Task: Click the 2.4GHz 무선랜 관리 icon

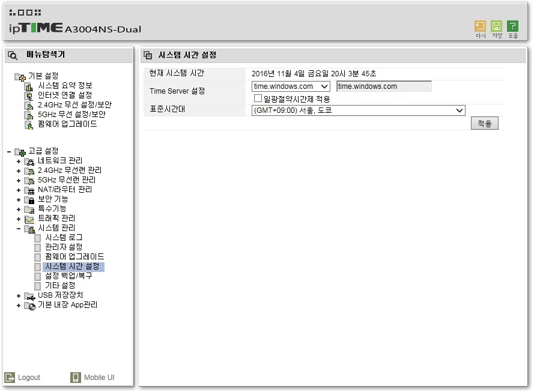Action: (x=29, y=171)
